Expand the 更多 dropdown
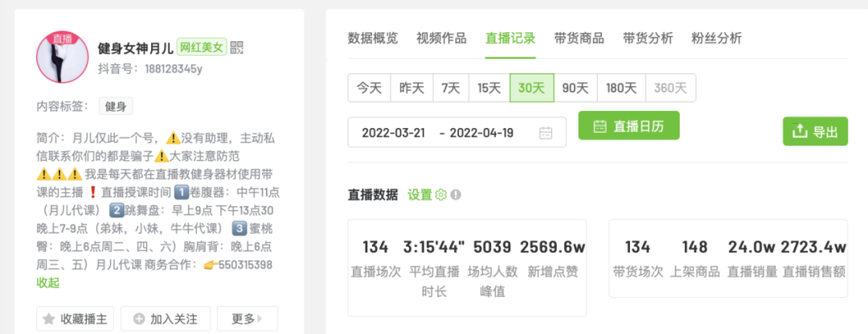Image resolution: width=868 pixels, height=334 pixels. click(x=248, y=319)
